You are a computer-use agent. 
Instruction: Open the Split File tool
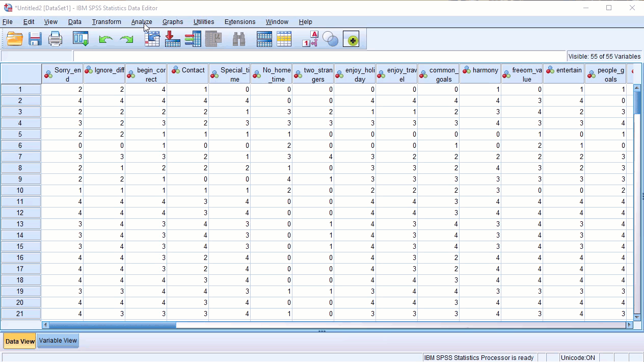264,39
